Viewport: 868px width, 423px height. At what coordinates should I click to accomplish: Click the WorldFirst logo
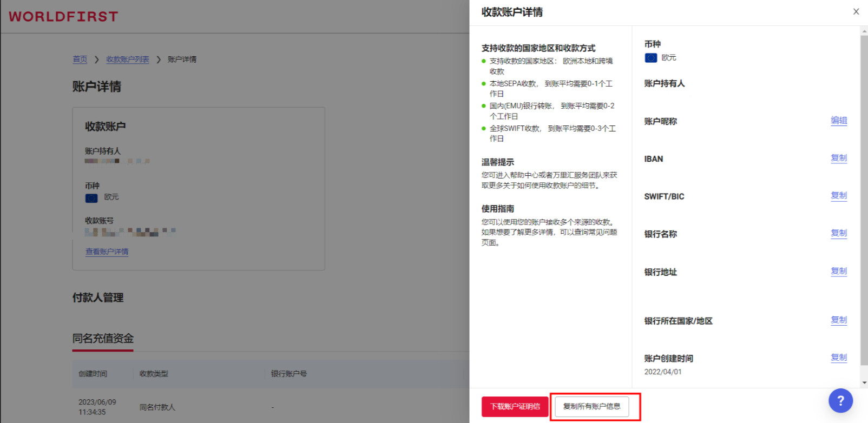click(63, 17)
